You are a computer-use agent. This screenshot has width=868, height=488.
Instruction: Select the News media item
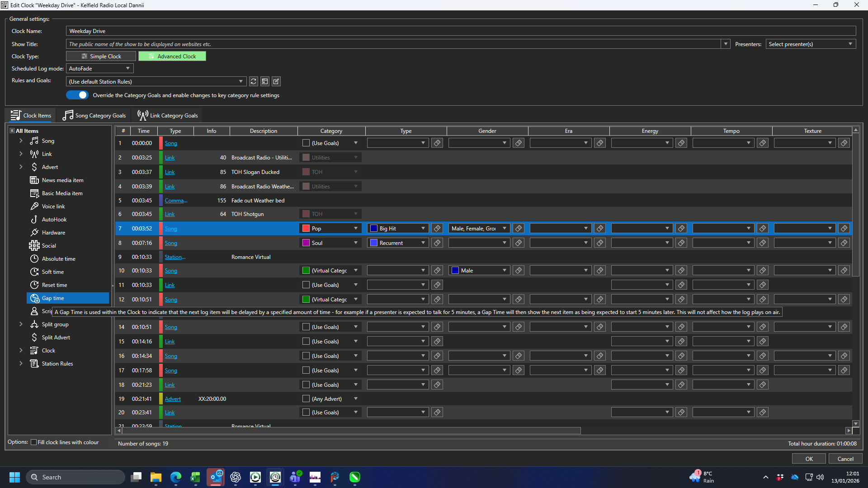tap(62, 180)
